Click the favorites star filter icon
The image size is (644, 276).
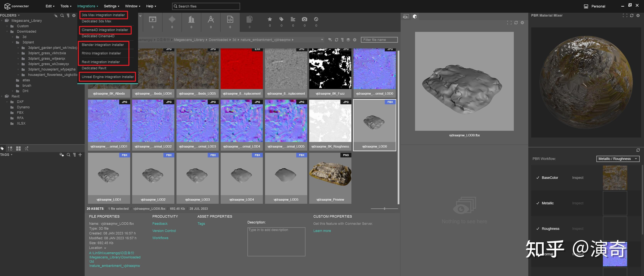(x=269, y=19)
